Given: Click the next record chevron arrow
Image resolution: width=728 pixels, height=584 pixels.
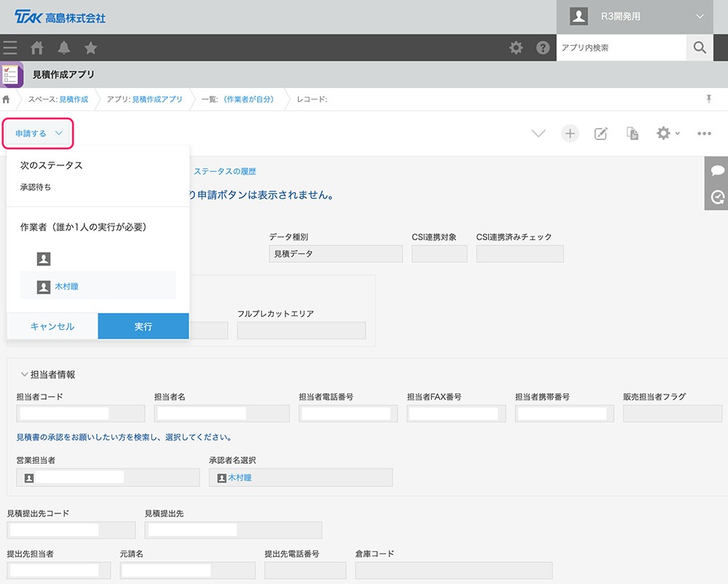Looking at the screenshot, I should [538, 134].
